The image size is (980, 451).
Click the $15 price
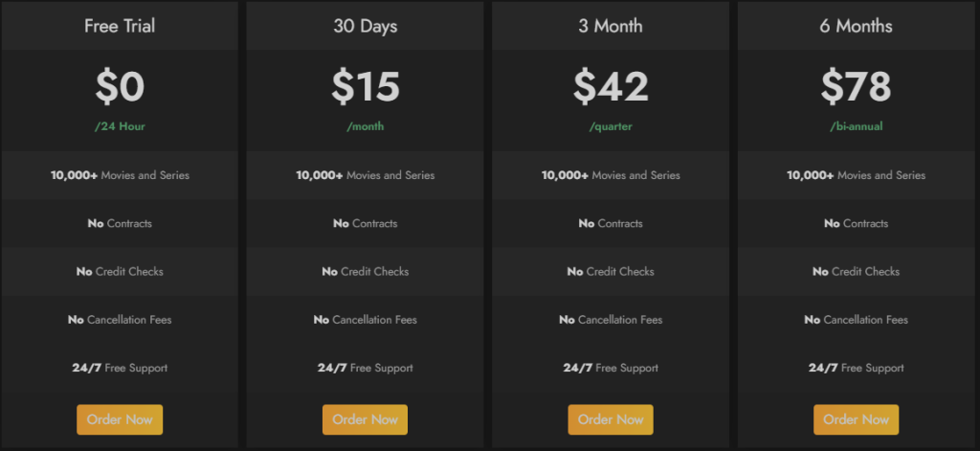click(x=365, y=87)
